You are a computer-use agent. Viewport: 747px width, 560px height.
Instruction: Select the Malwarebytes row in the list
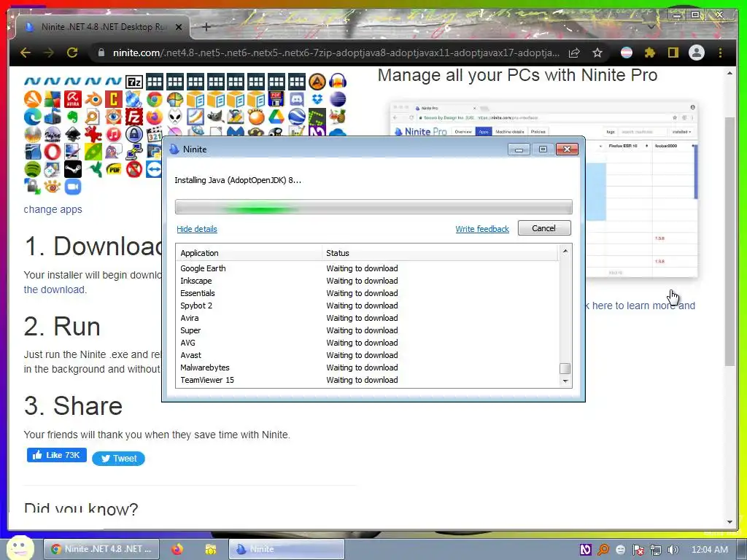(367, 367)
